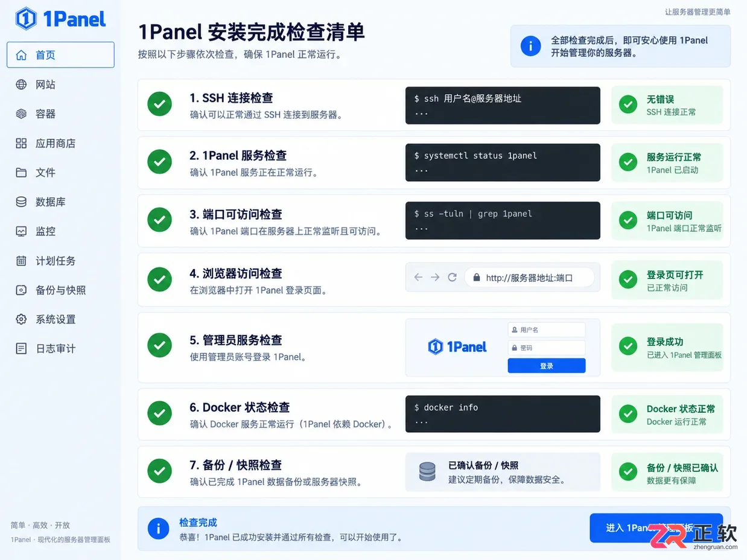The width and height of the screenshot is (747, 560).
Task: Toggle the 管理员服务检查 green checkmark
Action: [159, 346]
